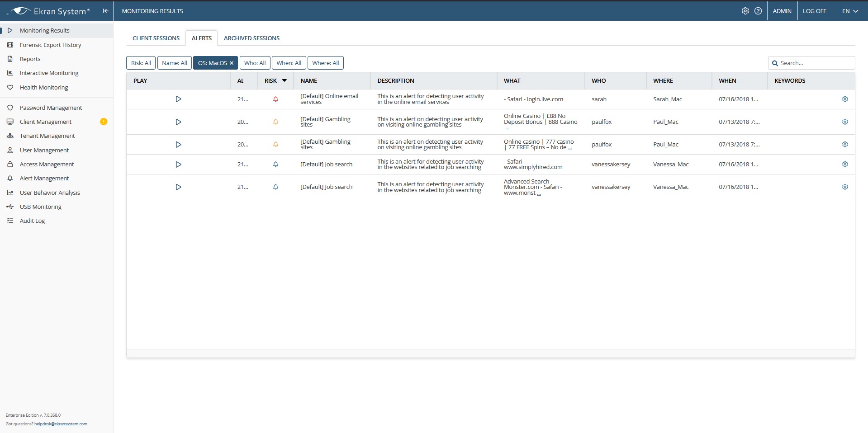
Task: Open the When: All filter
Action: [289, 63]
